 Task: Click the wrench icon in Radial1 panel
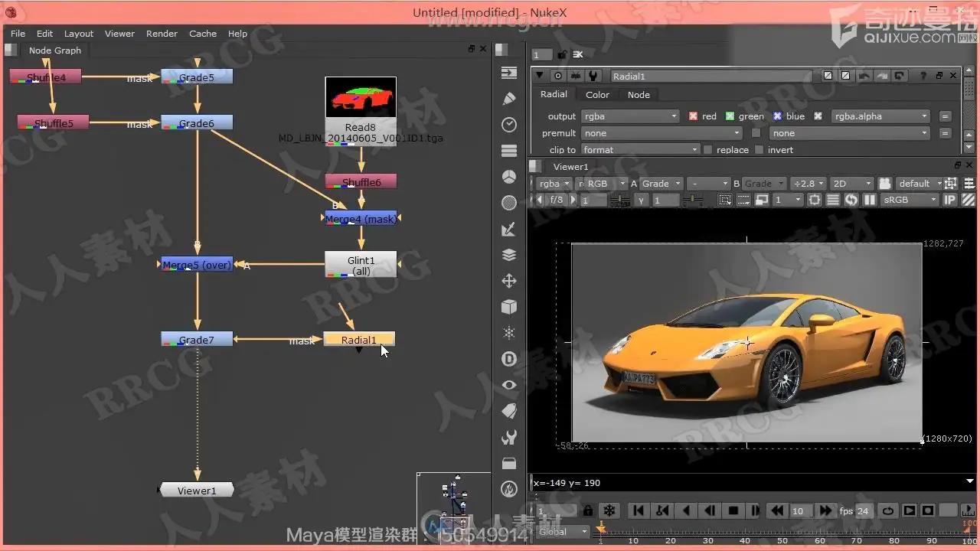click(x=591, y=76)
